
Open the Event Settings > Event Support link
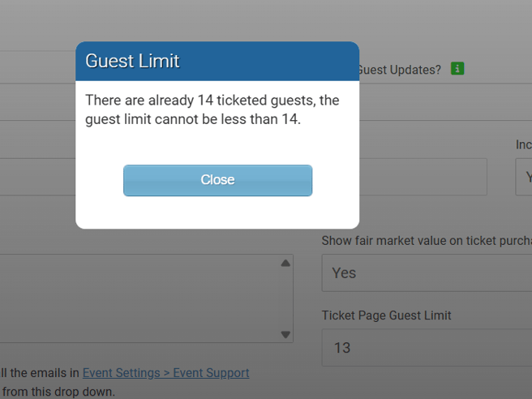[165, 373]
